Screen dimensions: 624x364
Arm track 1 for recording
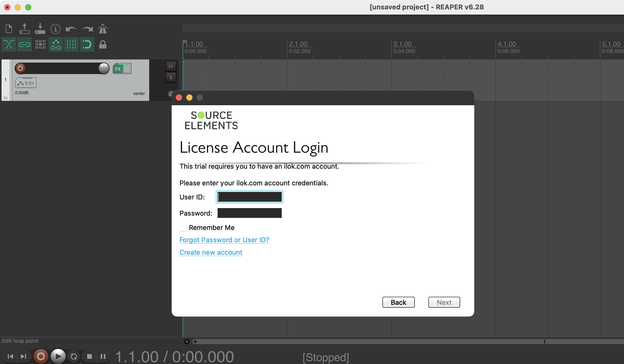coord(20,68)
